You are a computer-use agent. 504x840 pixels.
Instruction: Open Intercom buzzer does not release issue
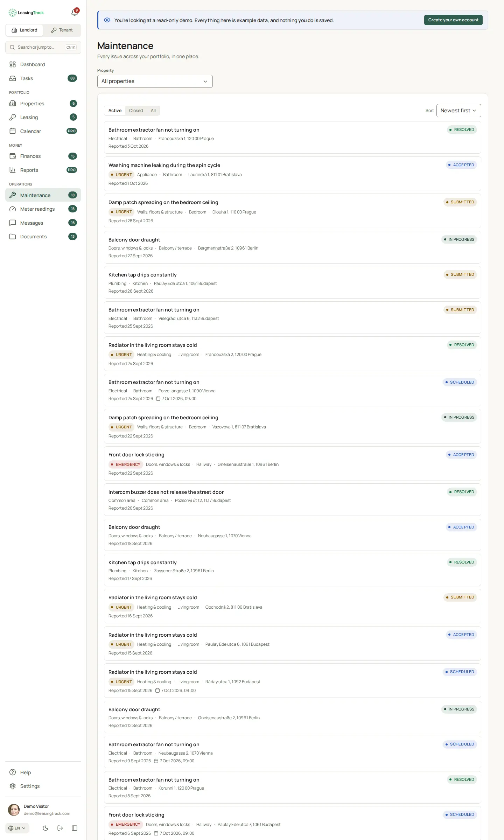[x=293, y=499]
